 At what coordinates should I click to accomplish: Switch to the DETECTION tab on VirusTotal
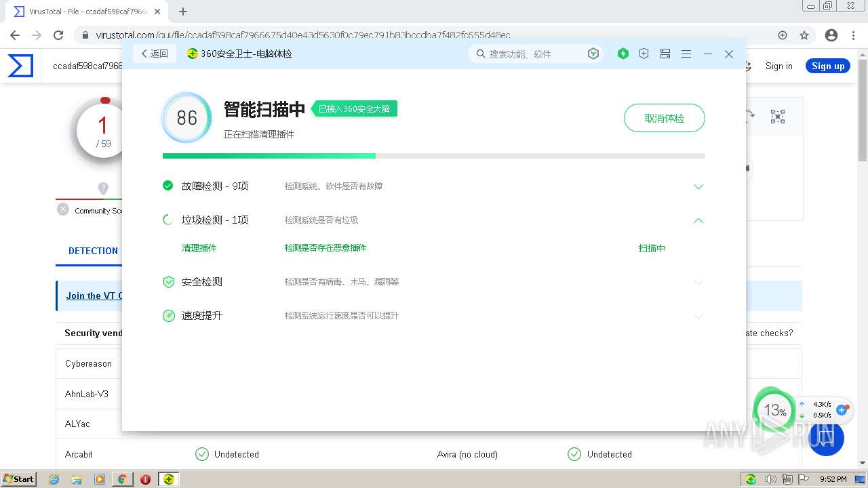[x=93, y=251]
